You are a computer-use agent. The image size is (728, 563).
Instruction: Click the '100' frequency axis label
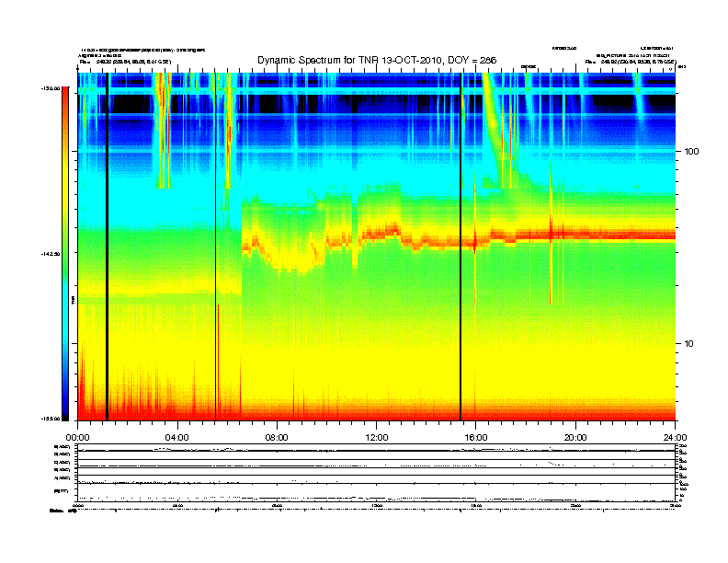click(691, 152)
